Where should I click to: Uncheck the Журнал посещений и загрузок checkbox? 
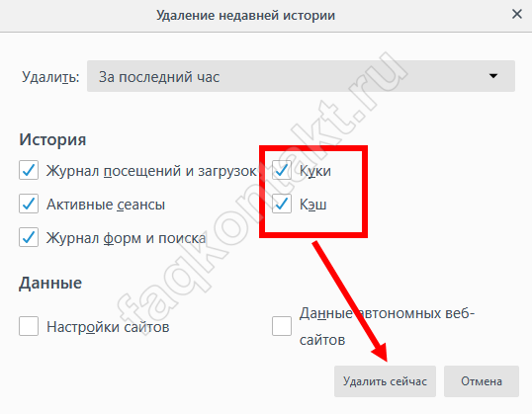pyautogui.click(x=29, y=170)
